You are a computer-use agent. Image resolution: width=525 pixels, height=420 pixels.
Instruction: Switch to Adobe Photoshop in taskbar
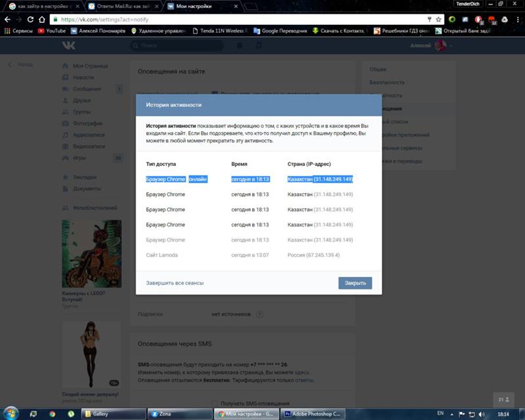coord(313,414)
